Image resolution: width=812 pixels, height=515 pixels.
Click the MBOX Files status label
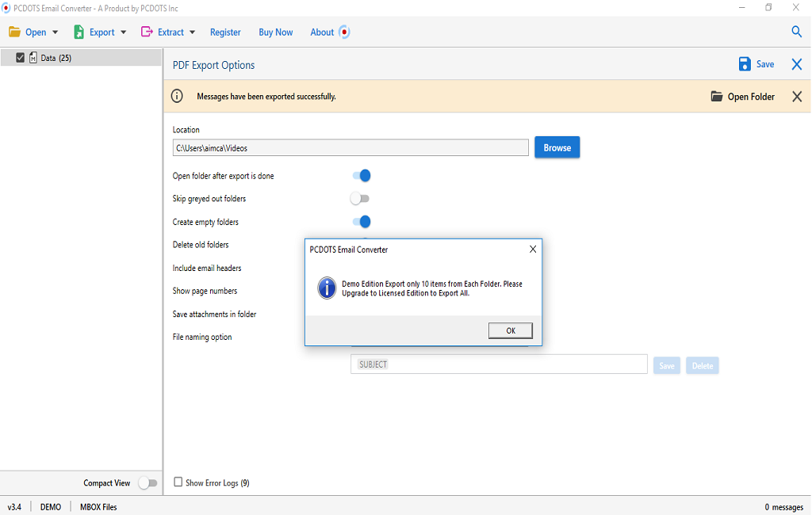tap(98, 507)
